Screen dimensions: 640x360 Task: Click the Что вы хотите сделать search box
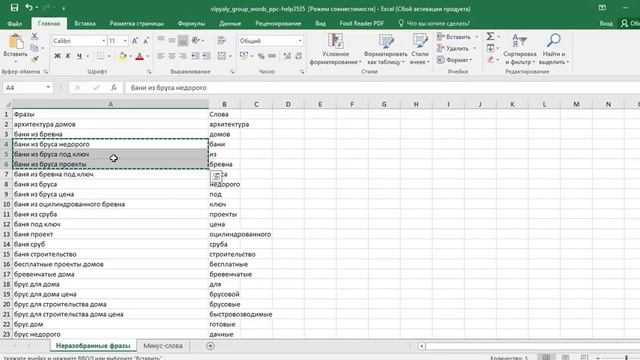(x=434, y=23)
